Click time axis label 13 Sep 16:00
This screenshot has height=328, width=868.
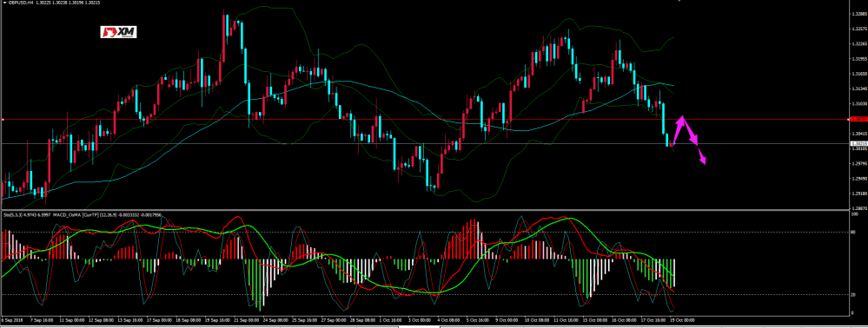pyautogui.click(x=130, y=319)
